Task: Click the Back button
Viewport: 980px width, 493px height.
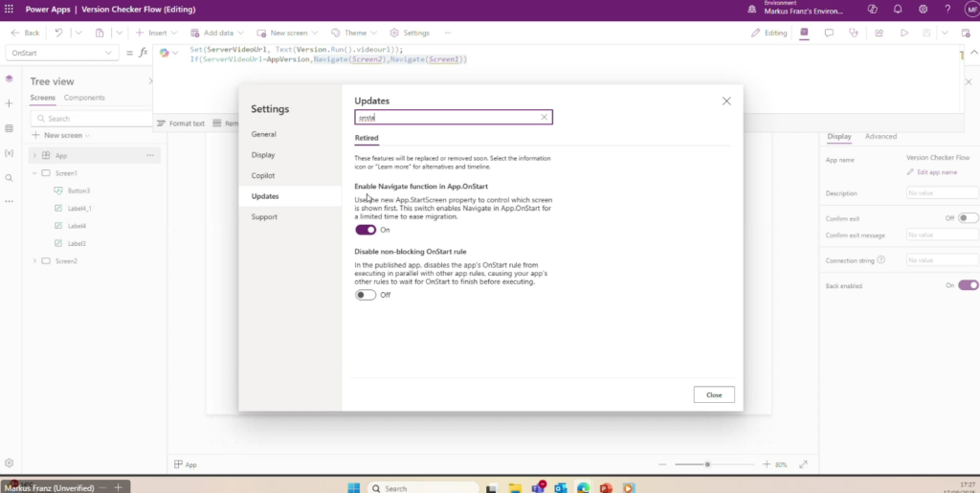Action: click(x=25, y=33)
